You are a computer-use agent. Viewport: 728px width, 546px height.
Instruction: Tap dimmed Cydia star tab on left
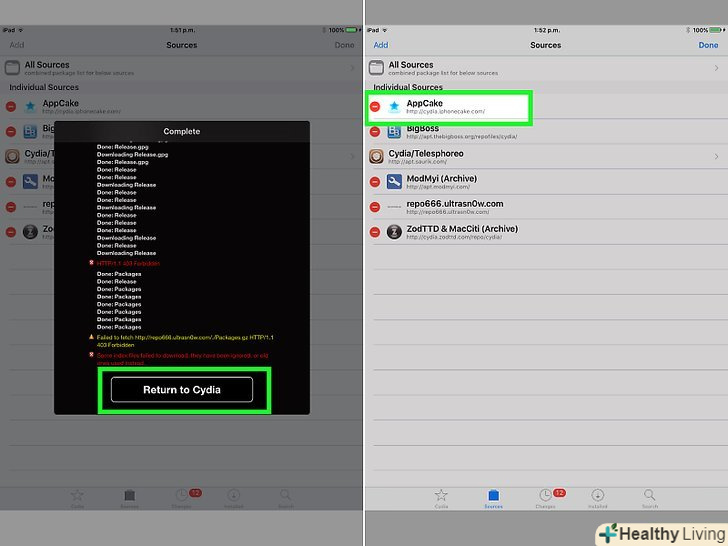point(77,499)
